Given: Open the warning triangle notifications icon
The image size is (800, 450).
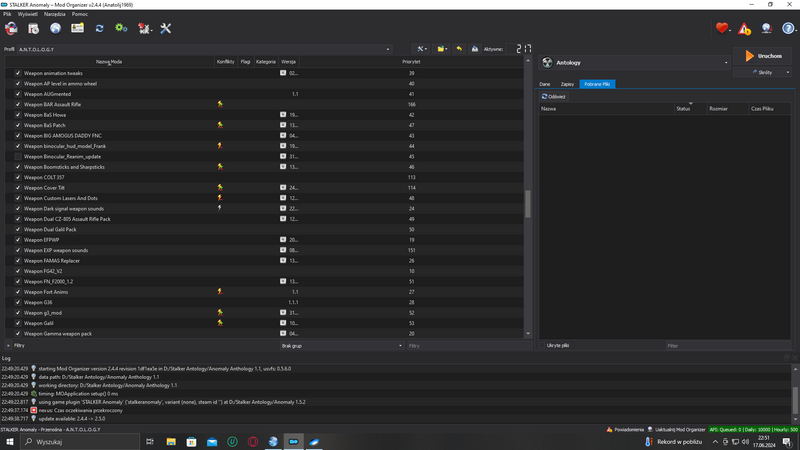Looking at the screenshot, I should tap(744, 28).
